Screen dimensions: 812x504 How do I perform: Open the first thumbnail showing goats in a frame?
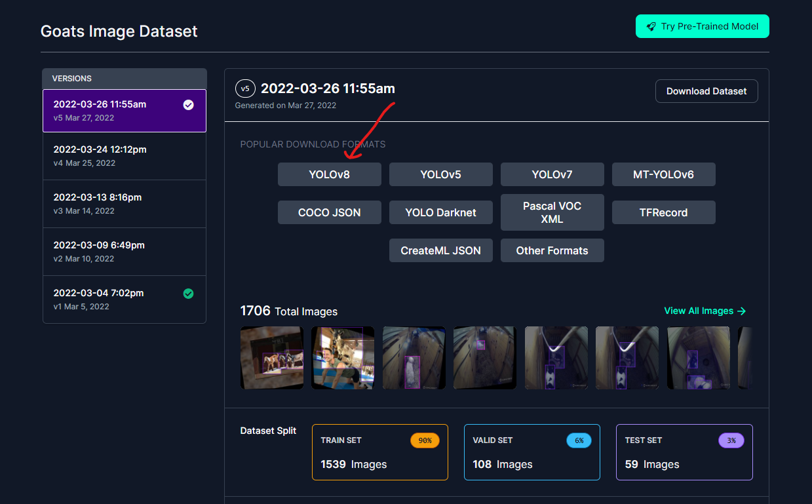click(x=272, y=358)
